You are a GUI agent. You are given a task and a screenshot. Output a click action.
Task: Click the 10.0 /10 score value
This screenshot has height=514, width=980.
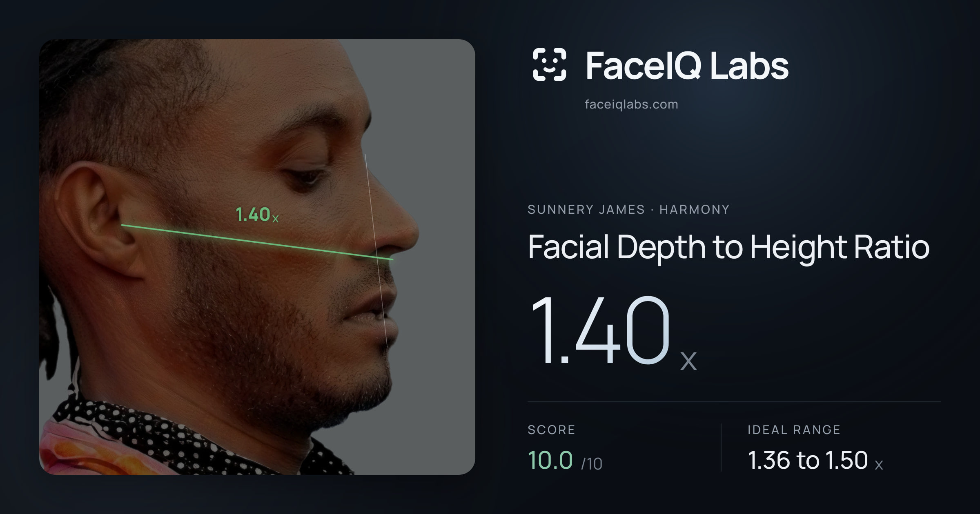point(565,460)
